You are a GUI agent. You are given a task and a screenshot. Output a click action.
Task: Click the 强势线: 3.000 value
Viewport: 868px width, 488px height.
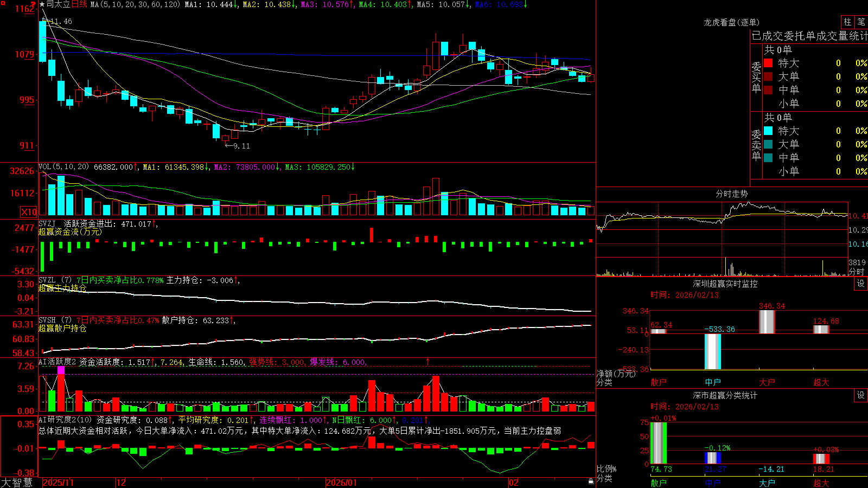point(277,362)
